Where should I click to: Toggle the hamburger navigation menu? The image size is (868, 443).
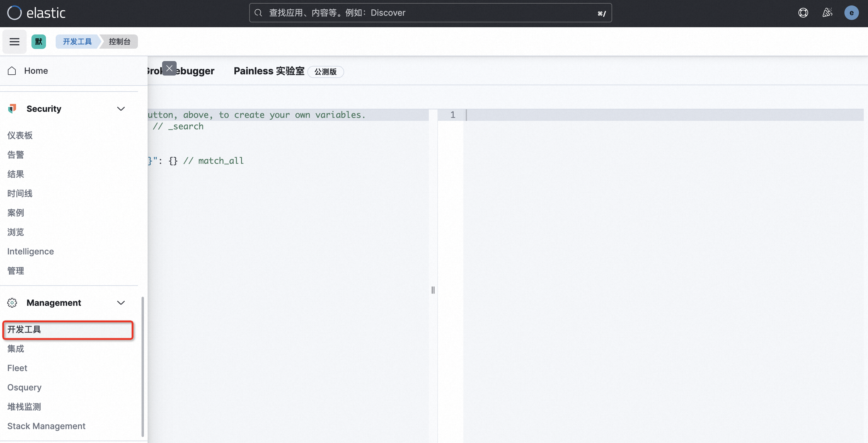pyautogui.click(x=14, y=41)
